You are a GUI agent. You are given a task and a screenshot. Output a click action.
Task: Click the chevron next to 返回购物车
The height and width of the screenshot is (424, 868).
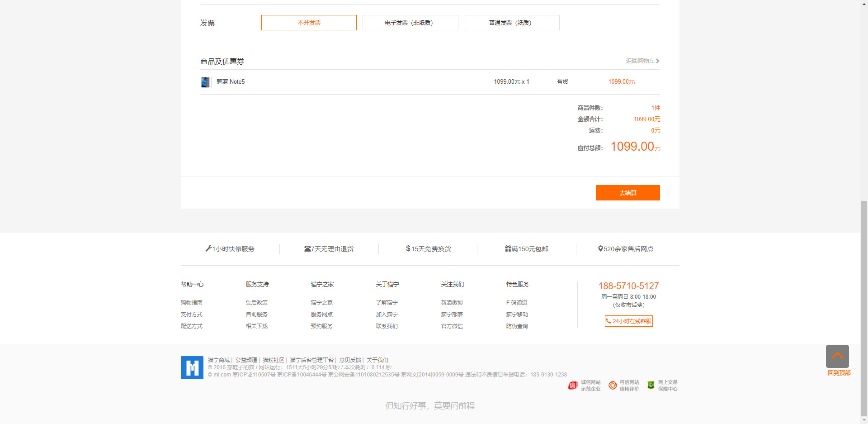click(658, 61)
